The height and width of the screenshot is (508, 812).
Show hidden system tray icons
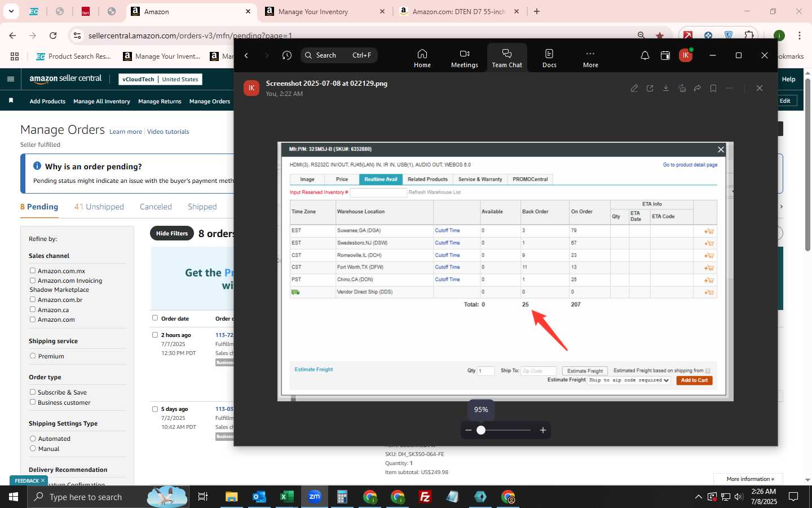coord(698,497)
